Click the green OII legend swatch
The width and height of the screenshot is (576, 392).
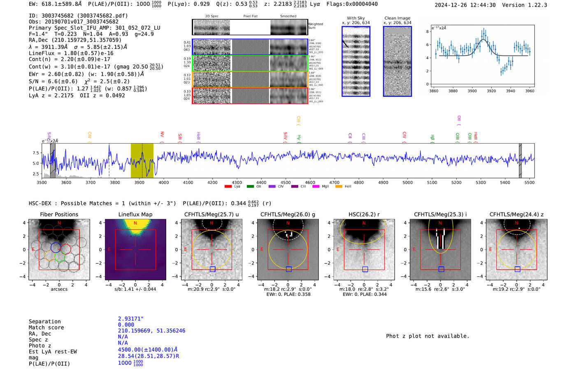pos(250,187)
